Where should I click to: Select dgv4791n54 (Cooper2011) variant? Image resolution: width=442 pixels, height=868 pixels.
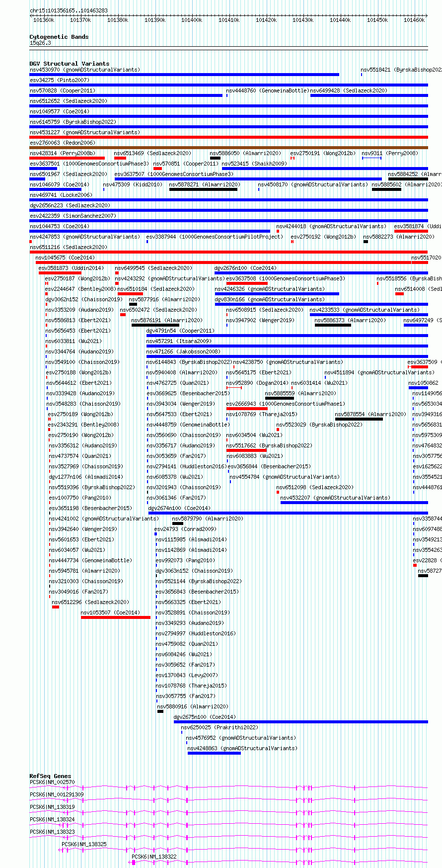tap(181, 331)
